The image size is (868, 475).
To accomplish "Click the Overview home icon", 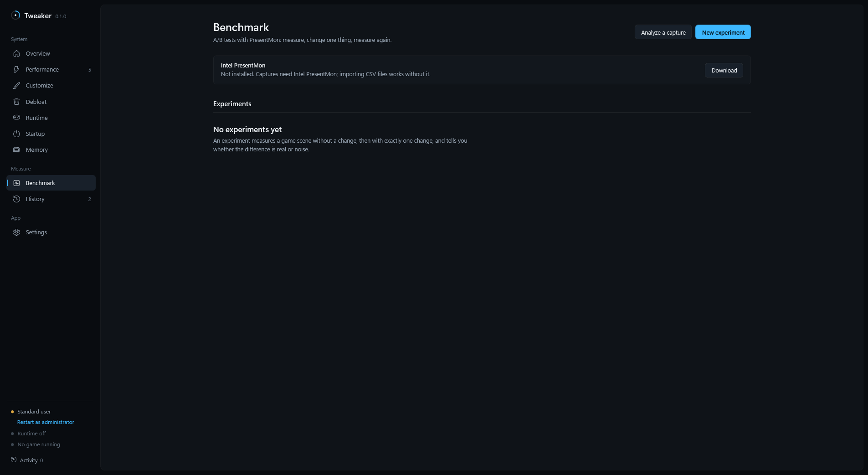I will click(16, 53).
